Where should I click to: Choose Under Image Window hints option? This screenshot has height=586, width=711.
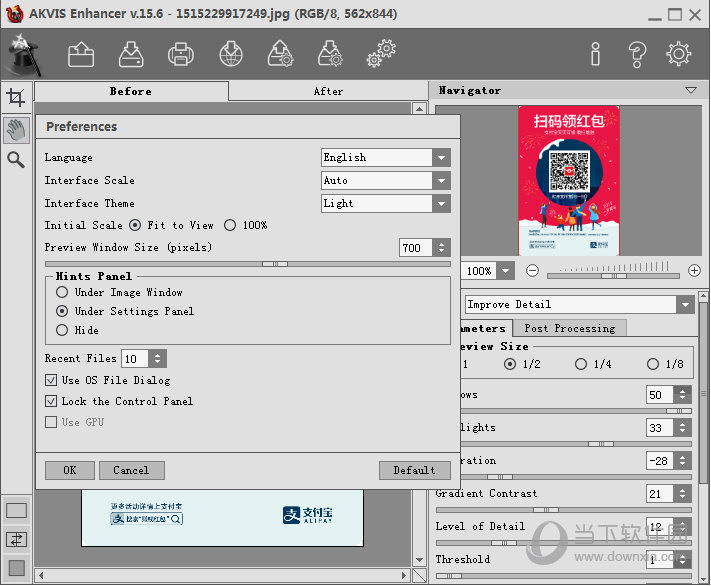pyautogui.click(x=62, y=292)
